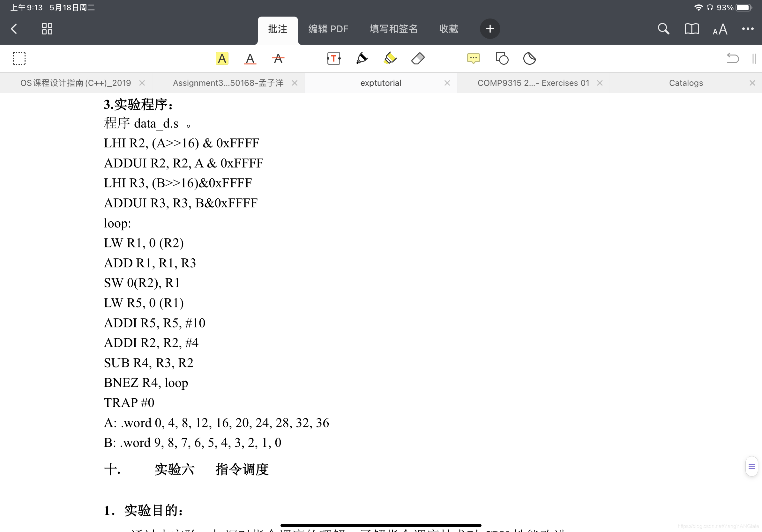Switch to the 收藏 tab

click(x=448, y=29)
